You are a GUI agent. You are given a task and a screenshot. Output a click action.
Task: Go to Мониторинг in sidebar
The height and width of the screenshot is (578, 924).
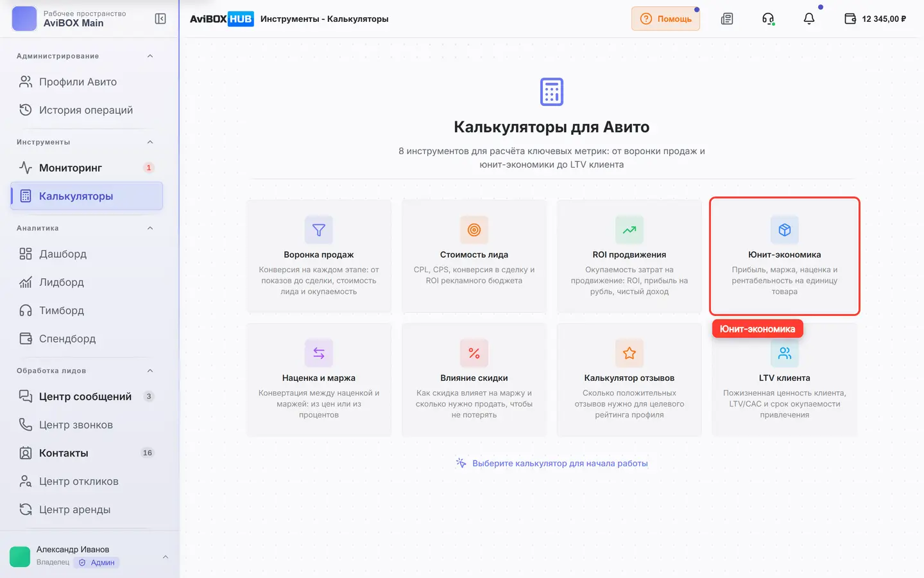point(87,168)
